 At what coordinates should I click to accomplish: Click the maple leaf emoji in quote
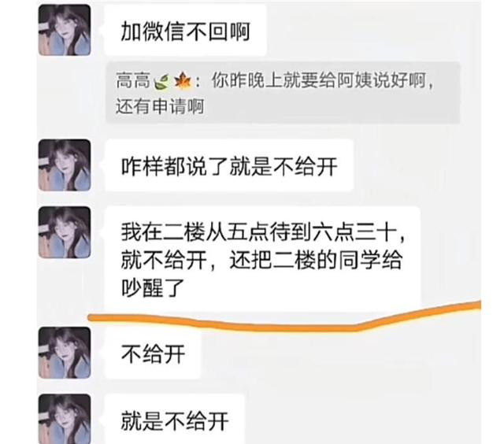coord(182,81)
